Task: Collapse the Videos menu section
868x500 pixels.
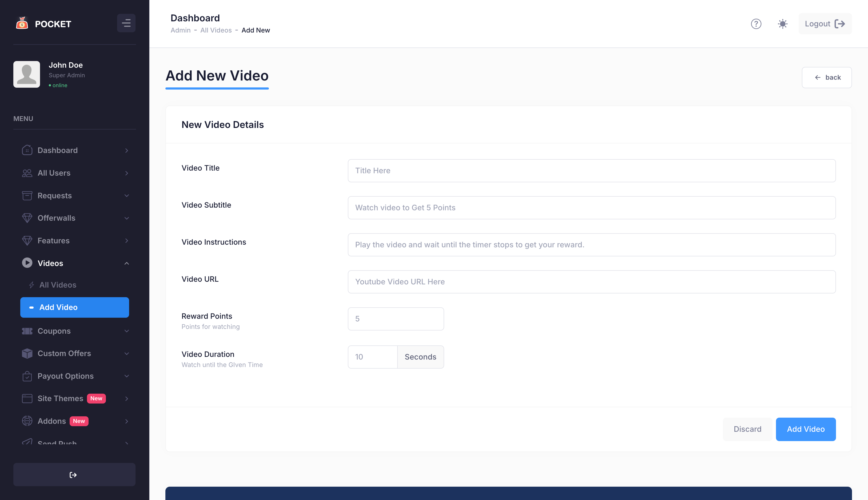Action: [x=126, y=263]
